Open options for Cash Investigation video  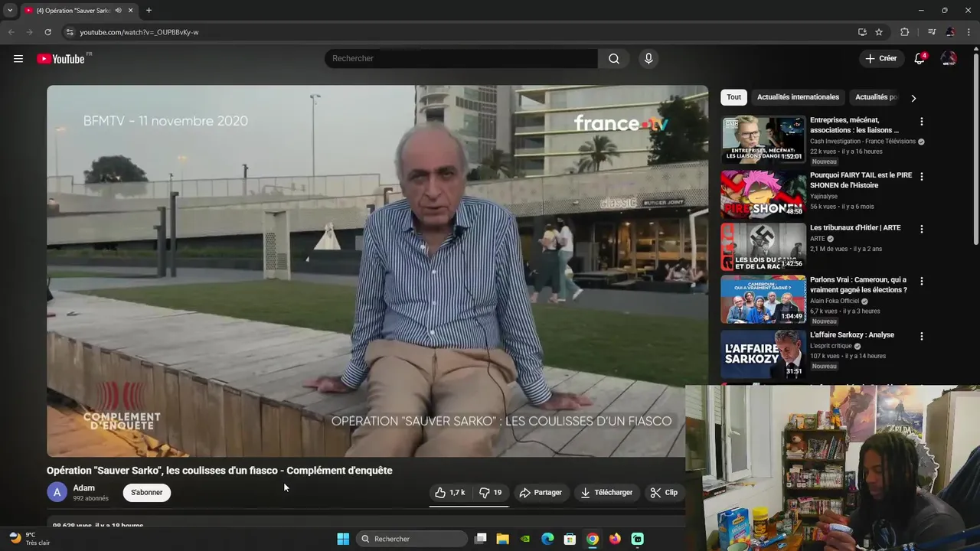click(922, 122)
